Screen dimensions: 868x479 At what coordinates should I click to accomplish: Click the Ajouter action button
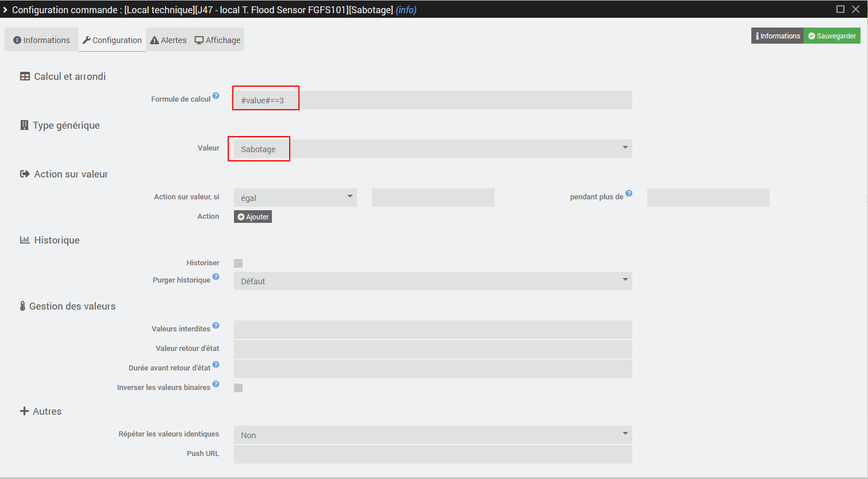[253, 217]
